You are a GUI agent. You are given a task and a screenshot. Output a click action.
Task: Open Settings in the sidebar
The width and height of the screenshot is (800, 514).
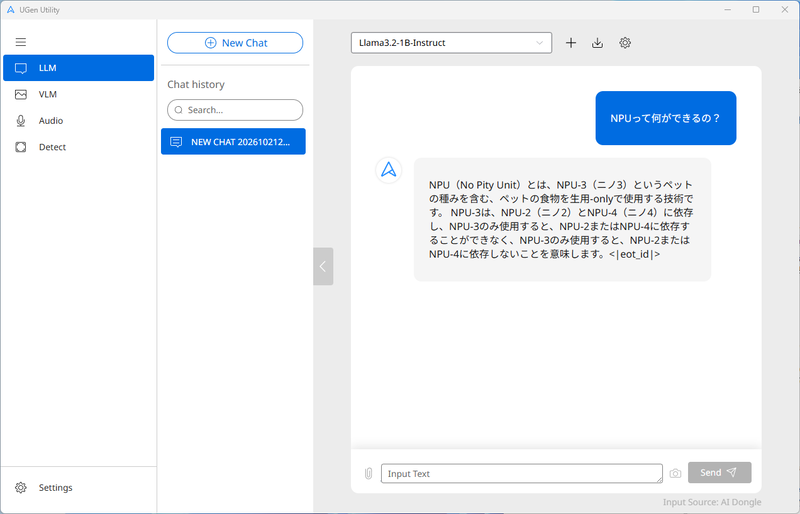click(x=79, y=487)
